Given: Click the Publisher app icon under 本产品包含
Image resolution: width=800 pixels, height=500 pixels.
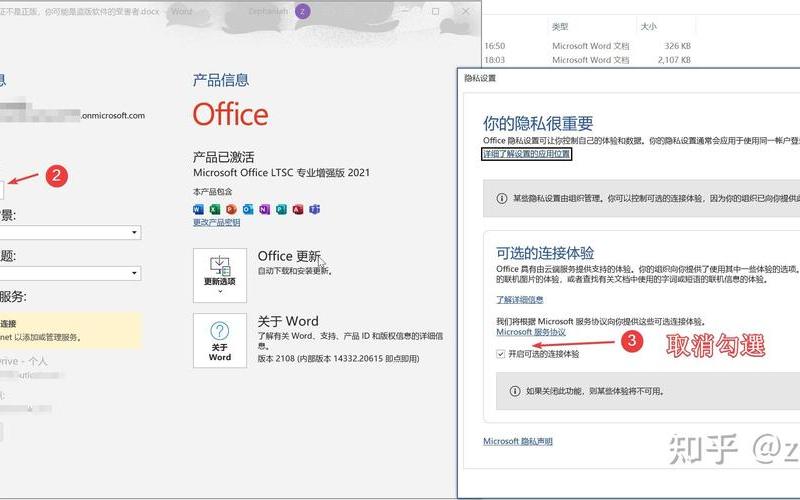Looking at the screenshot, I should (x=281, y=209).
